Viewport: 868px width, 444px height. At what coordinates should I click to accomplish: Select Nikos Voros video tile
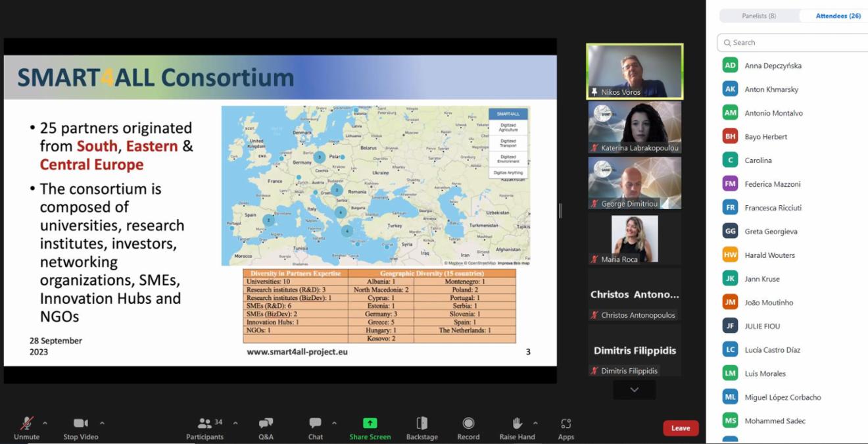tap(635, 72)
